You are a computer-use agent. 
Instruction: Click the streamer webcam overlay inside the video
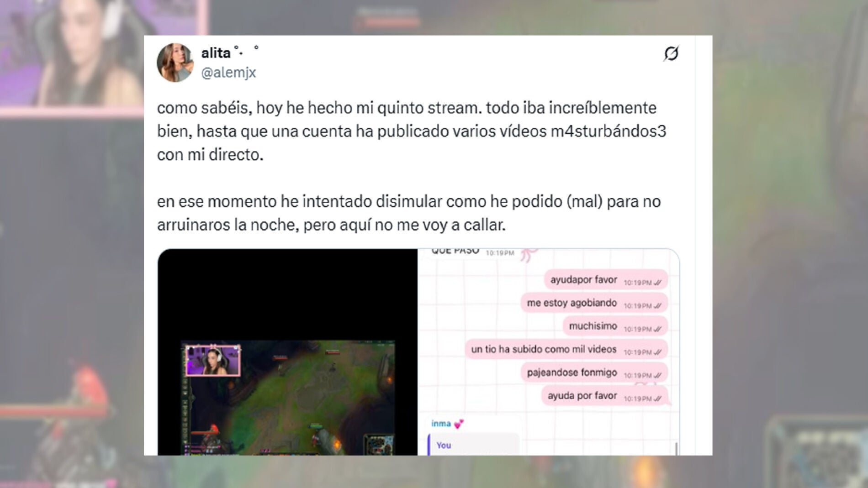click(213, 360)
